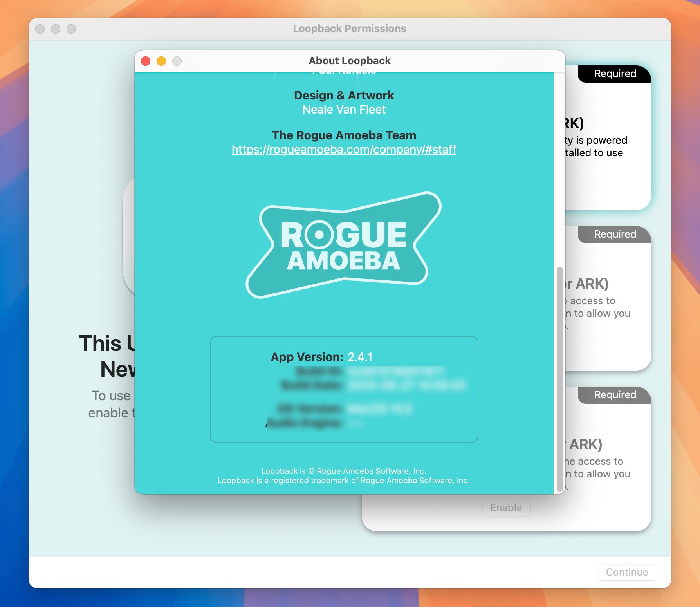Click the Loopback copyright notice line

pyautogui.click(x=344, y=471)
